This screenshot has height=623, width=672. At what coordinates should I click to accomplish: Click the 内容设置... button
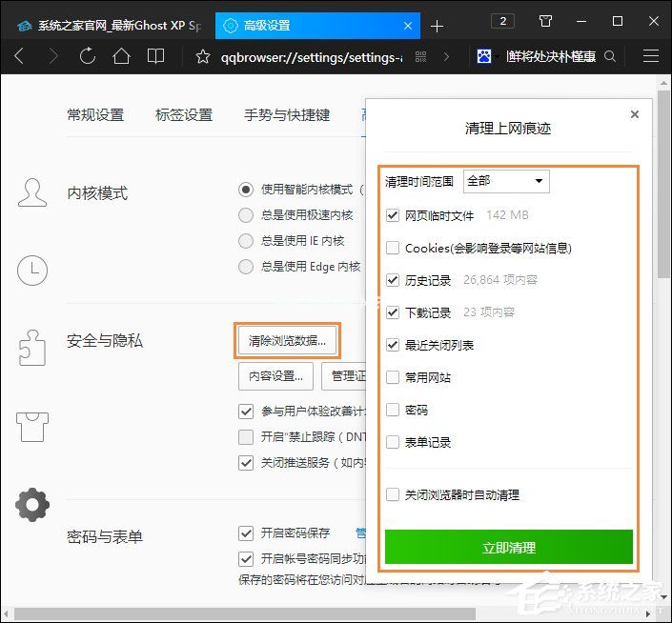[x=275, y=376]
